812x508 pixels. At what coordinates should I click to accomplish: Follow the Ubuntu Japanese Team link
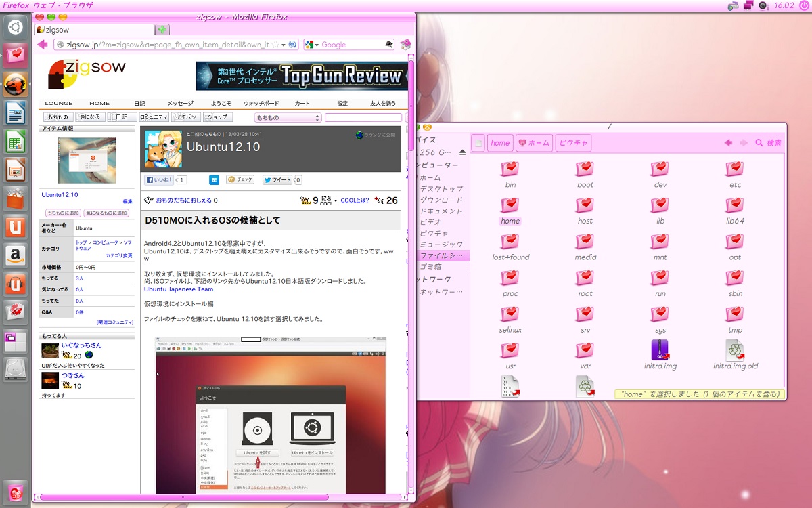click(179, 289)
